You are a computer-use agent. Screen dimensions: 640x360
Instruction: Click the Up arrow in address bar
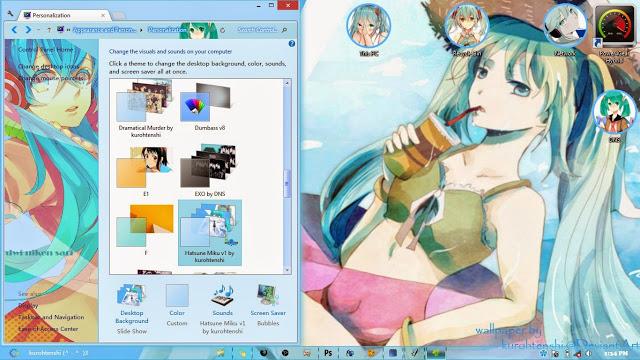(49, 30)
